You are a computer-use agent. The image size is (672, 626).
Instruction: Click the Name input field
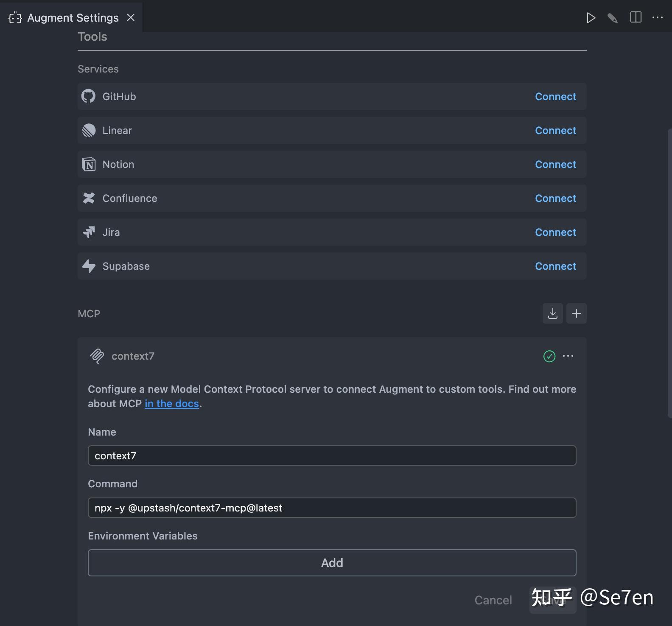332,456
